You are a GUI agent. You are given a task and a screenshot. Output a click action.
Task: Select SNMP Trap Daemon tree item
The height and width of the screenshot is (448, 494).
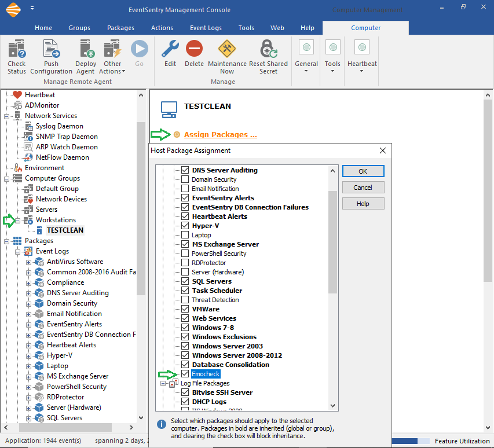(67, 137)
